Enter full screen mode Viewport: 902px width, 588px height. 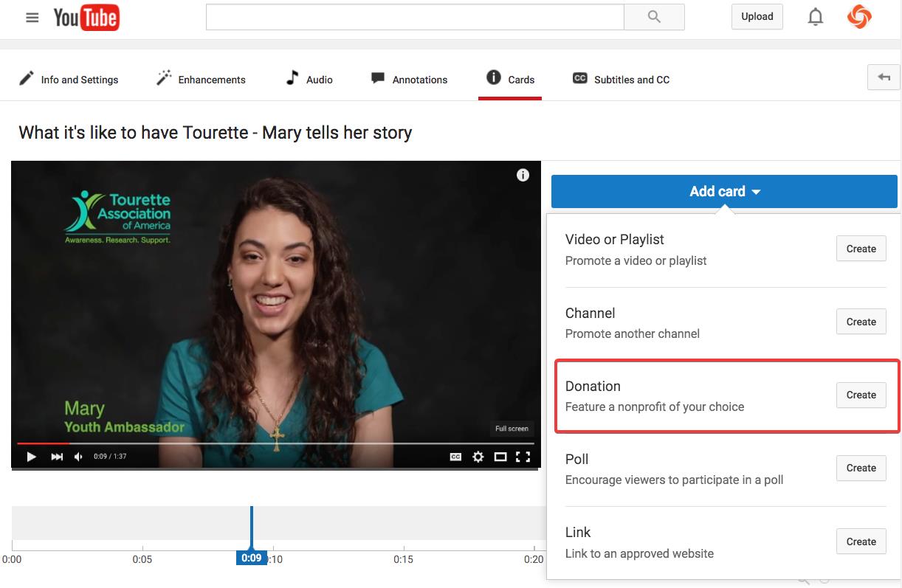523,457
